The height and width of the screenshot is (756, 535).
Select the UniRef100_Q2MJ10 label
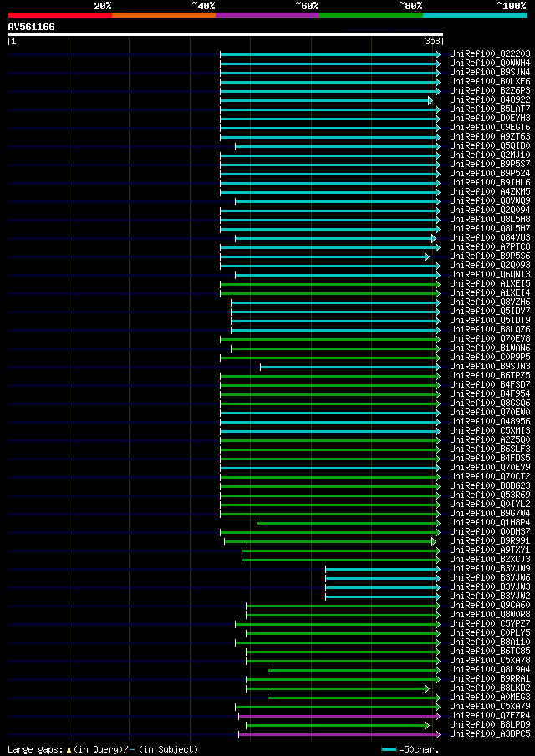click(x=490, y=155)
